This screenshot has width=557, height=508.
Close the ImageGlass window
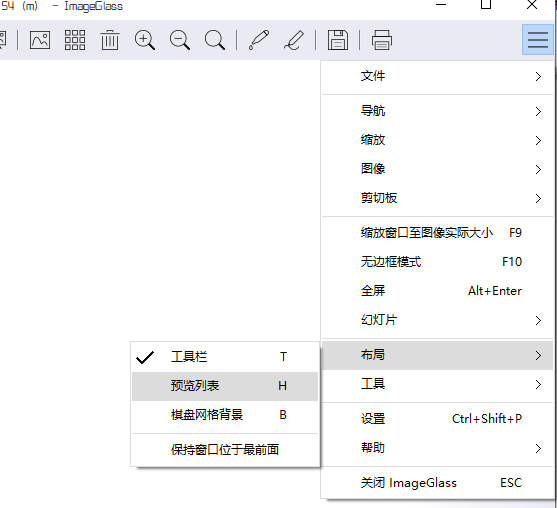tap(532, 5)
